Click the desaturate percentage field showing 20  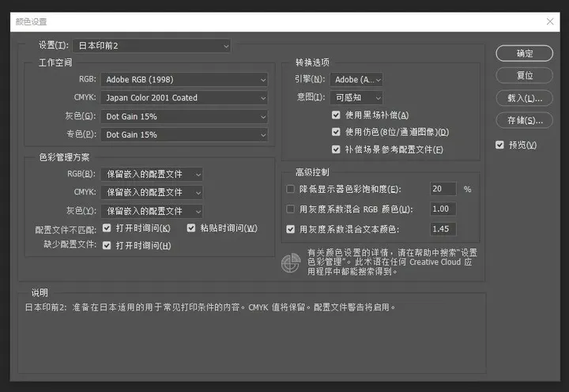pos(443,189)
